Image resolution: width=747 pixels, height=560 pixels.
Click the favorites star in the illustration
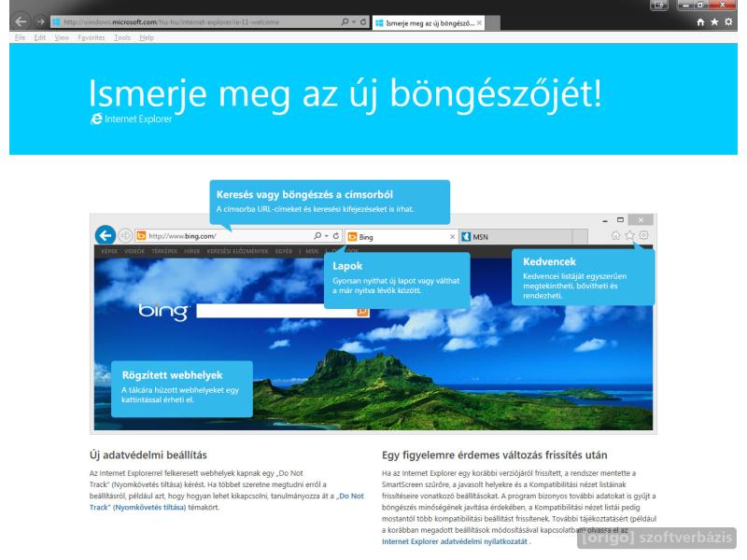click(629, 235)
